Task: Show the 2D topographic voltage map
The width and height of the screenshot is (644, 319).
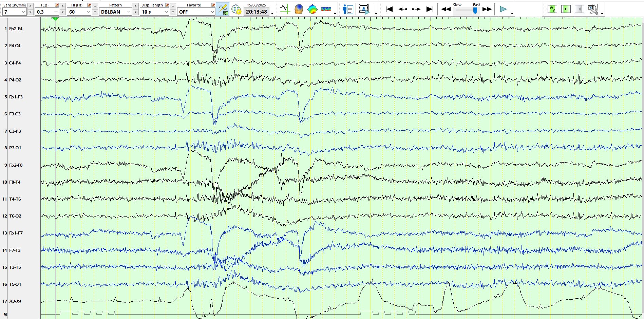Action: (x=312, y=9)
